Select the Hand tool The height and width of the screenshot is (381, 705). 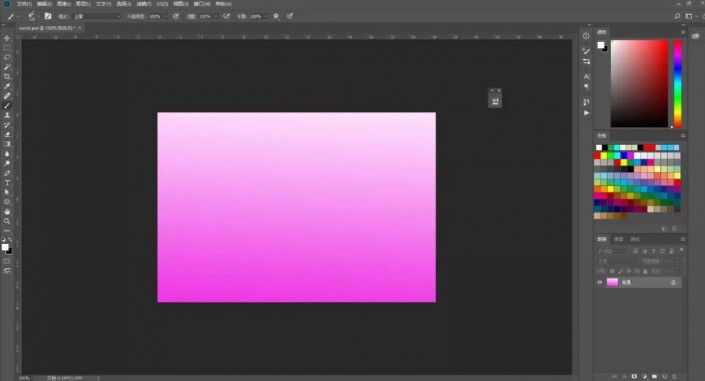click(7, 211)
